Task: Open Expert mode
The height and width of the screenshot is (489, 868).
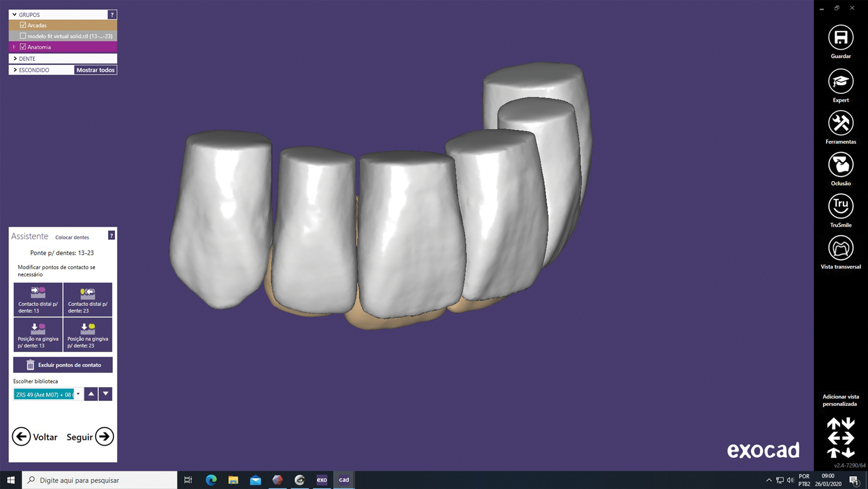Action: [x=840, y=82]
